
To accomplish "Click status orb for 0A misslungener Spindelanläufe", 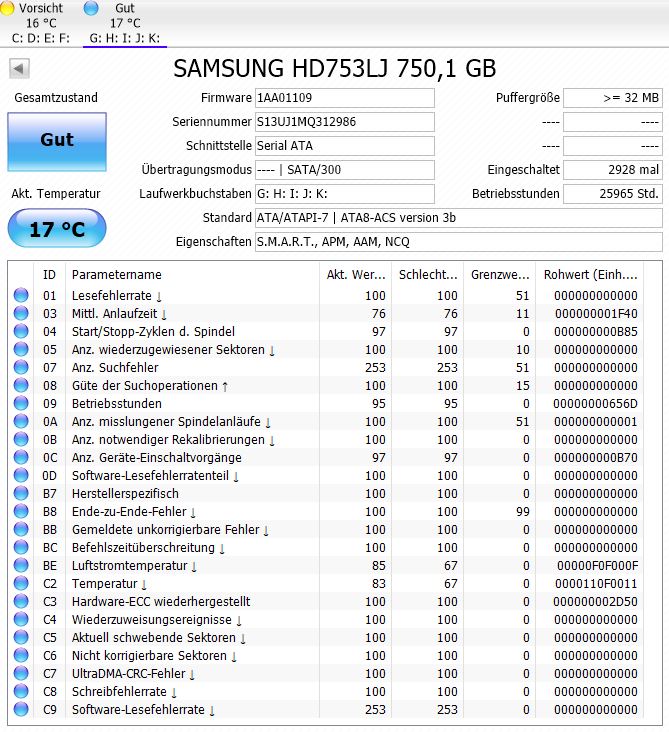I will [x=21, y=421].
